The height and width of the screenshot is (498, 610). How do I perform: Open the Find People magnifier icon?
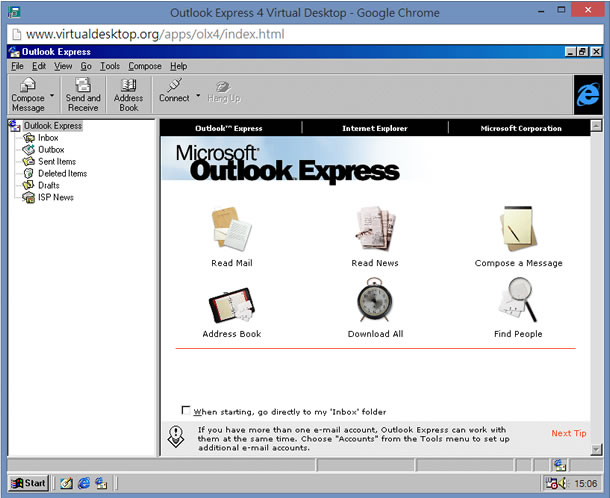(518, 301)
